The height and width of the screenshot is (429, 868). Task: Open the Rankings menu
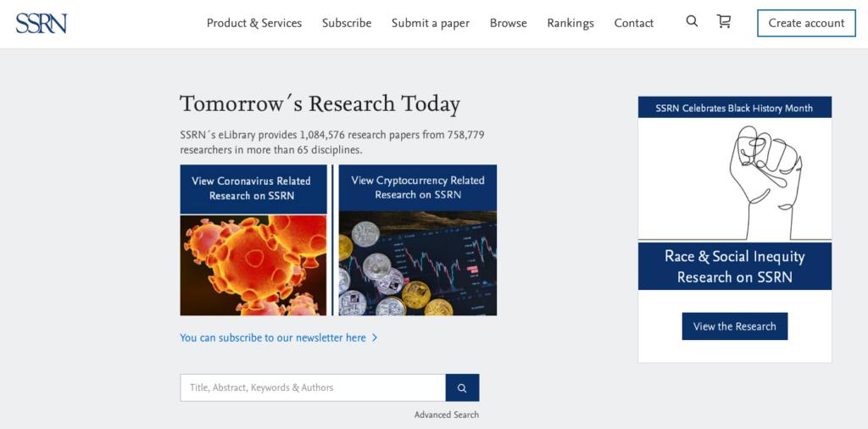[x=570, y=23]
